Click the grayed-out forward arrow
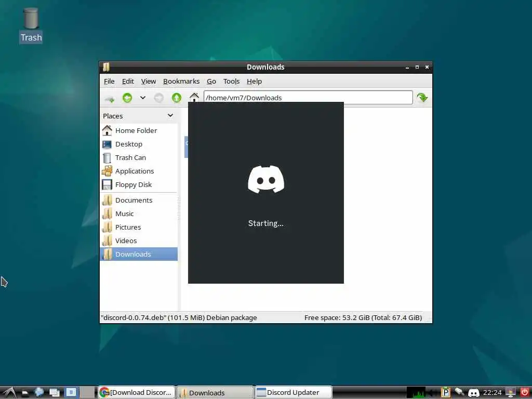Image resolution: width=532 pixels, height=399 pixels. [159, 98]
